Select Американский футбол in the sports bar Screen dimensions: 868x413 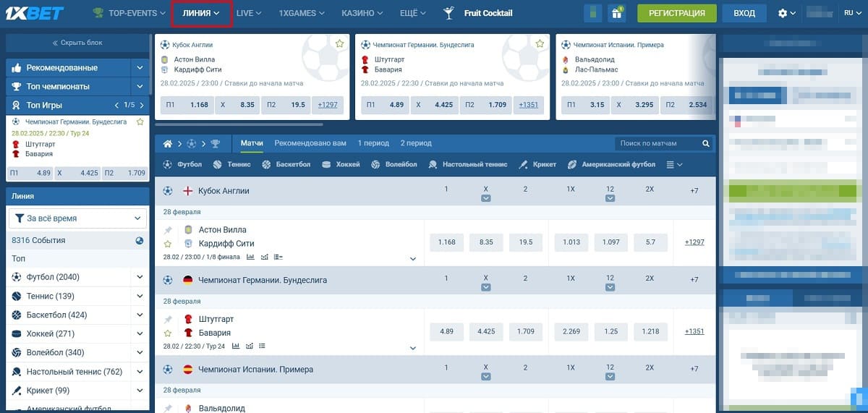point(612,165)
